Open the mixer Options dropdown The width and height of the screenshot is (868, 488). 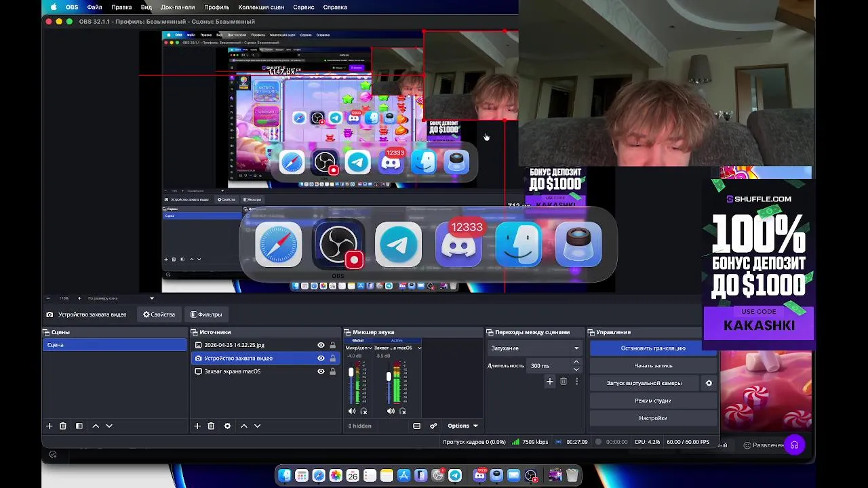coord(462,426)
